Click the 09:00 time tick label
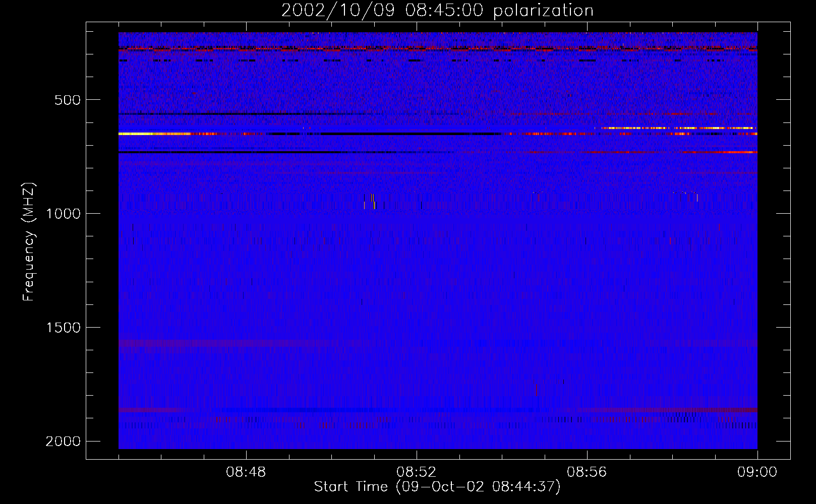The image size is (816, 504). (757, 472)
